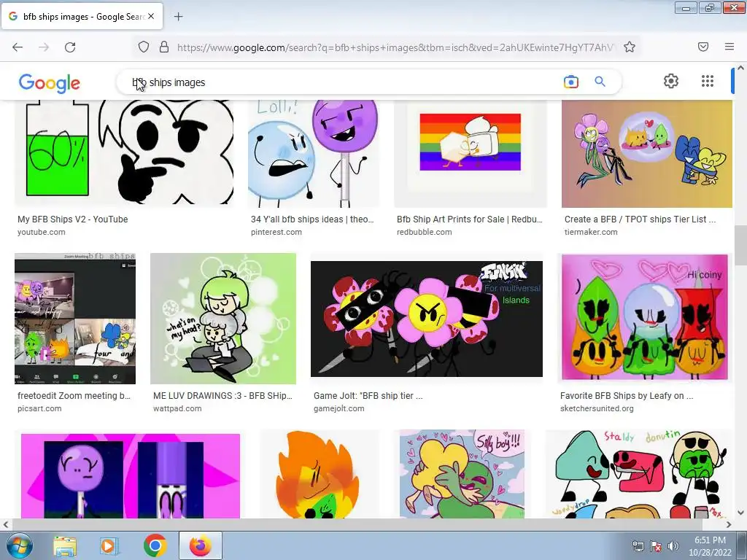Open purple lollipop image on pink background
747x560 pixels.
click(131, 475)
